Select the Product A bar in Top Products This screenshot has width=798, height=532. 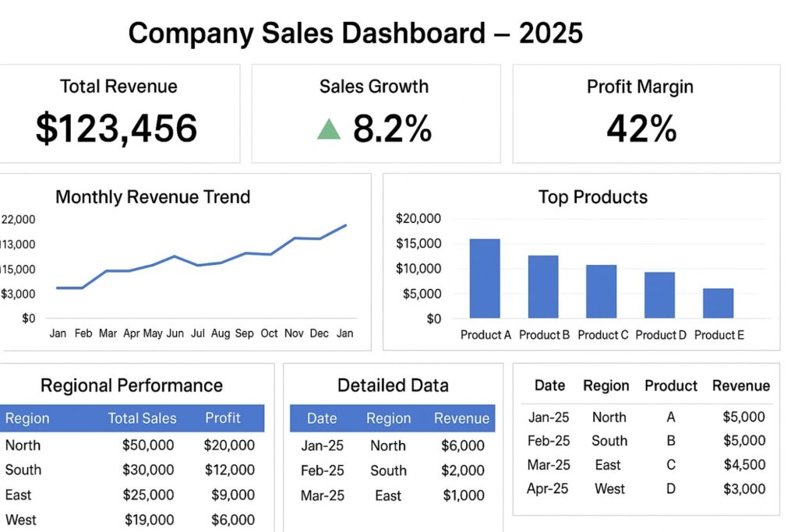pyautogui.click(x=484, y=277)
